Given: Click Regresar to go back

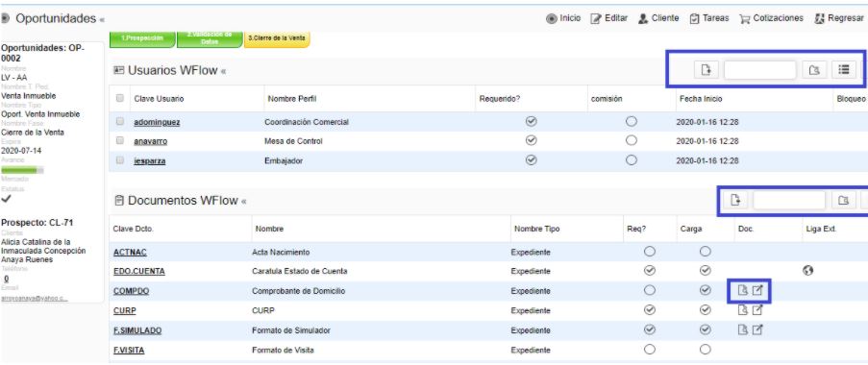Looking at the screenshot, I should (x=839, y=18).
